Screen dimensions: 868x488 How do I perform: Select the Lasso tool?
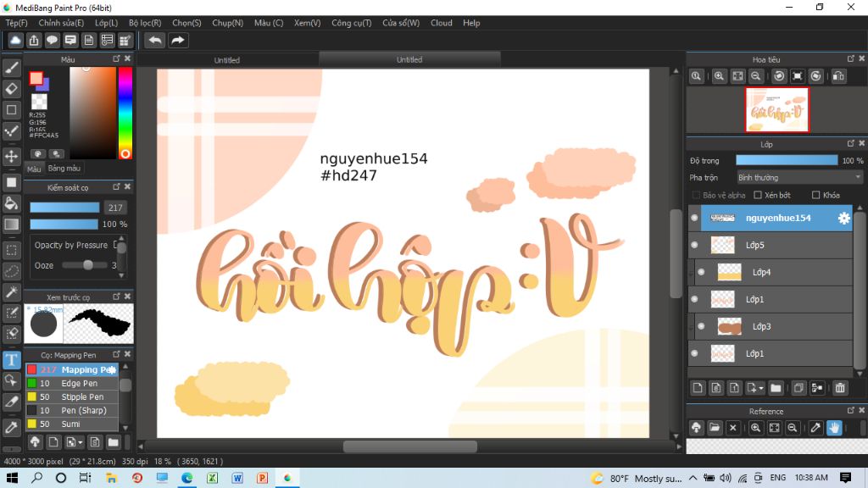pos(12,271)
